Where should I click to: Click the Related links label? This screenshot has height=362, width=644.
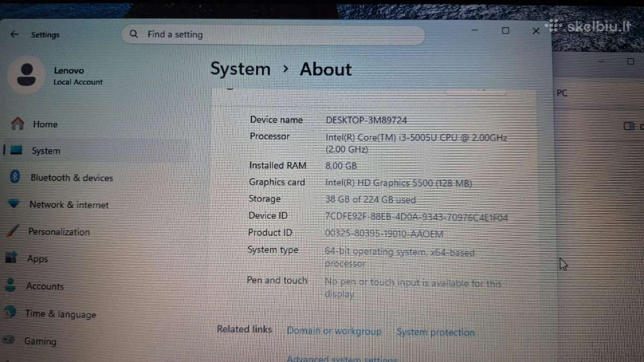pos(244,329)
